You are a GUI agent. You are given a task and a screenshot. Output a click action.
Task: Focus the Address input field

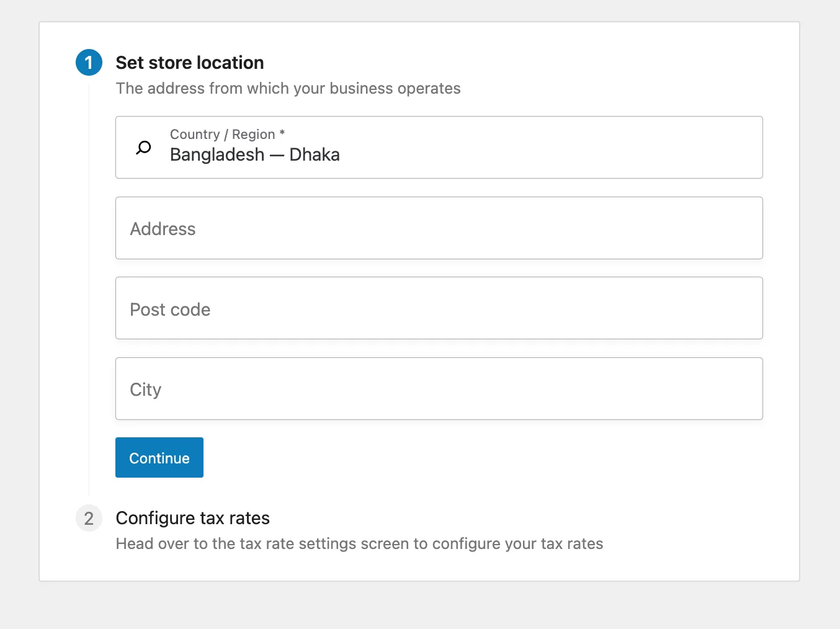(x=439, y=228)
